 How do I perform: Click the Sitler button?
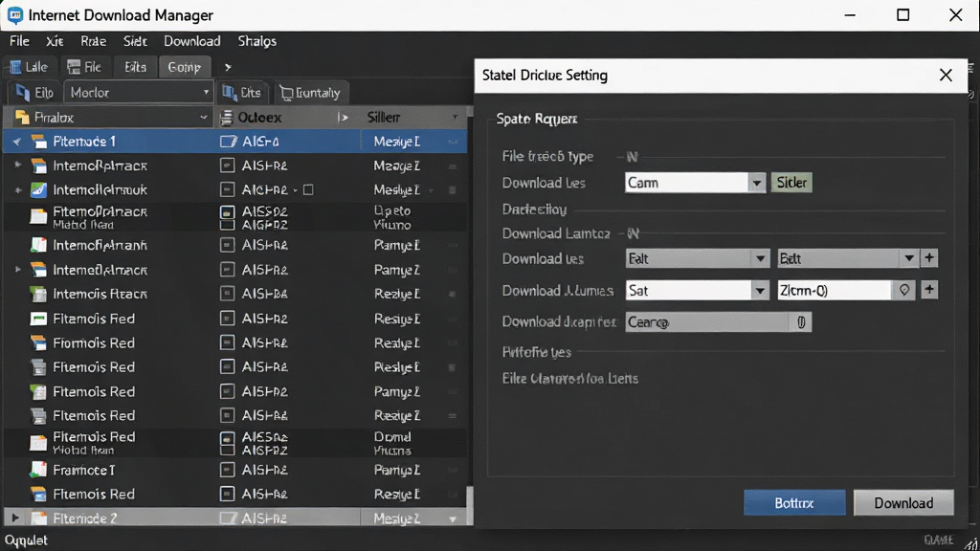coord(791,183)
